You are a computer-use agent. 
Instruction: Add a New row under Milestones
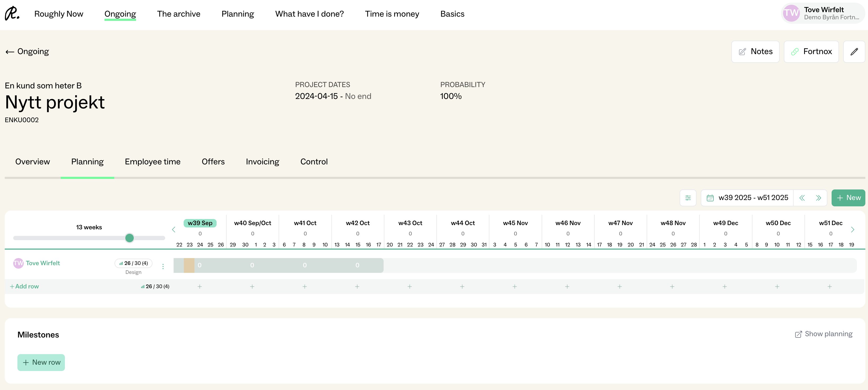point(41,362)
